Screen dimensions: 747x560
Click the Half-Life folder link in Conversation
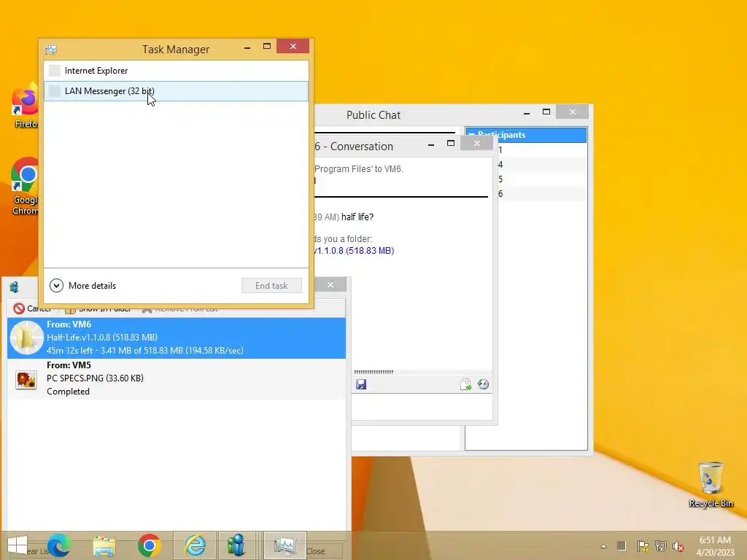pos(354,251)
